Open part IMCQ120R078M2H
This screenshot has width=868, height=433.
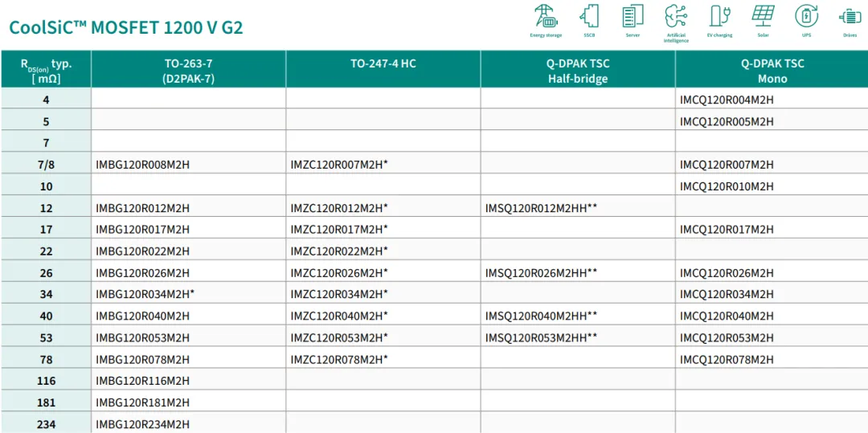[727, 360]
